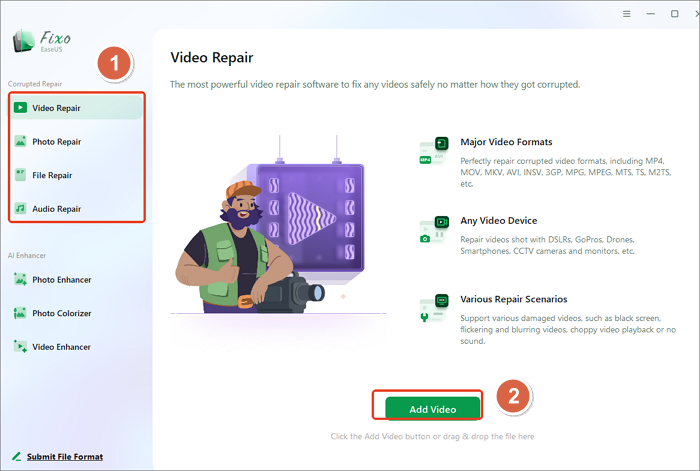The height and width of the screenshot is (471, 700).
Task: Click the Video Enhancer icon
Action: [20, 346]
